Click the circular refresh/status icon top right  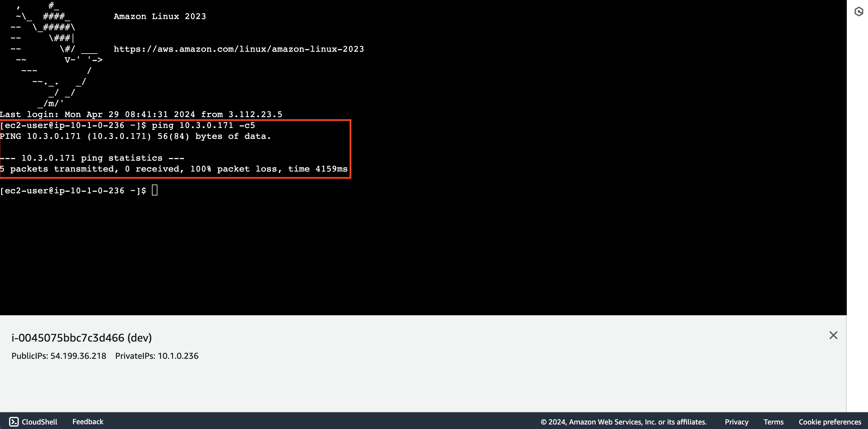click(857, 11)
